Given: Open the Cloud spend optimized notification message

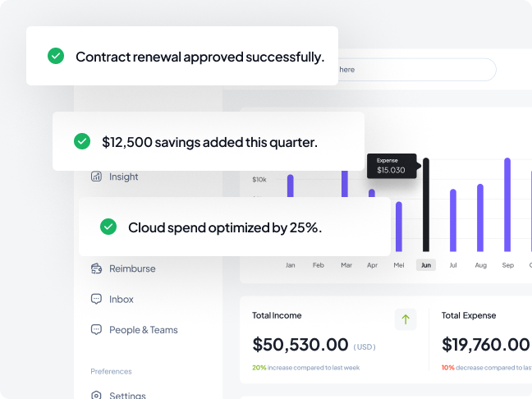Looking at the screenshot, I should coord(225,227).
